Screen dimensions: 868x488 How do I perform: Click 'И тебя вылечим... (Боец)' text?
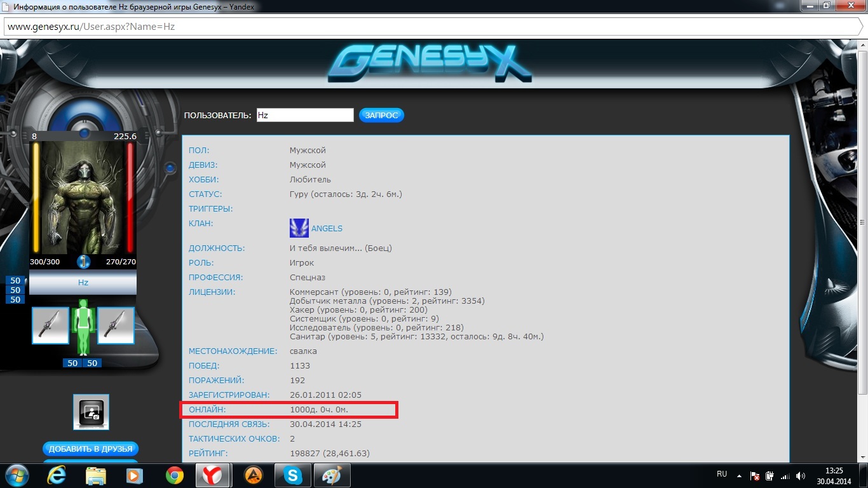pyautogui.click(x=341, y=248)
